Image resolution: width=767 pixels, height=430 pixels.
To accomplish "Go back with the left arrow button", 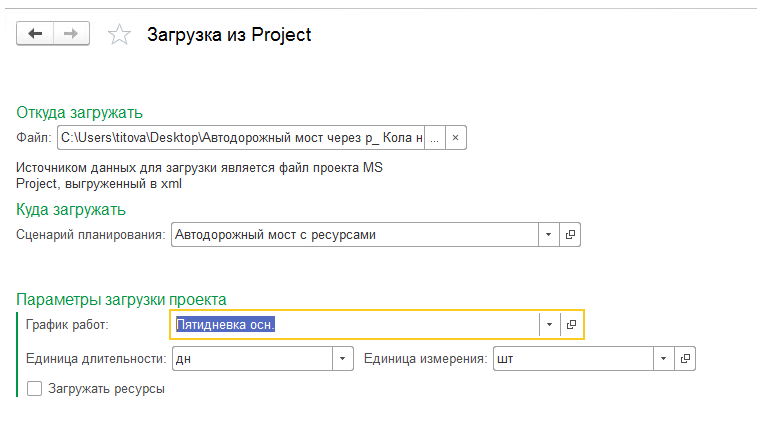I will 35,34.
